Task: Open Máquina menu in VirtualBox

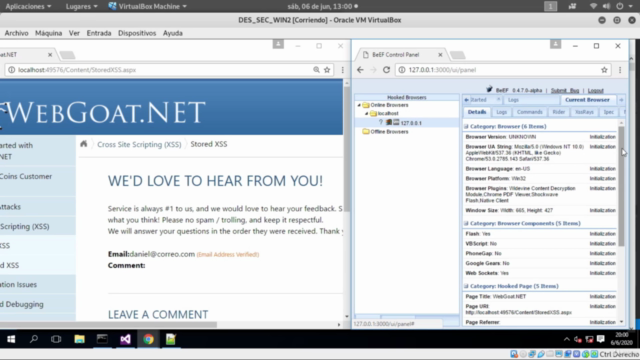Action: (x=49, y=33)
